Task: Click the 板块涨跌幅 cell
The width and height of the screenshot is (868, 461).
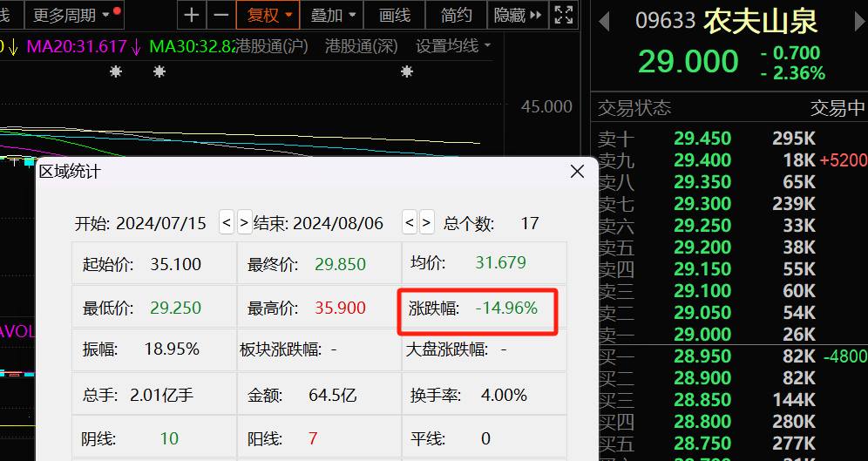Action: coord(320,349)
